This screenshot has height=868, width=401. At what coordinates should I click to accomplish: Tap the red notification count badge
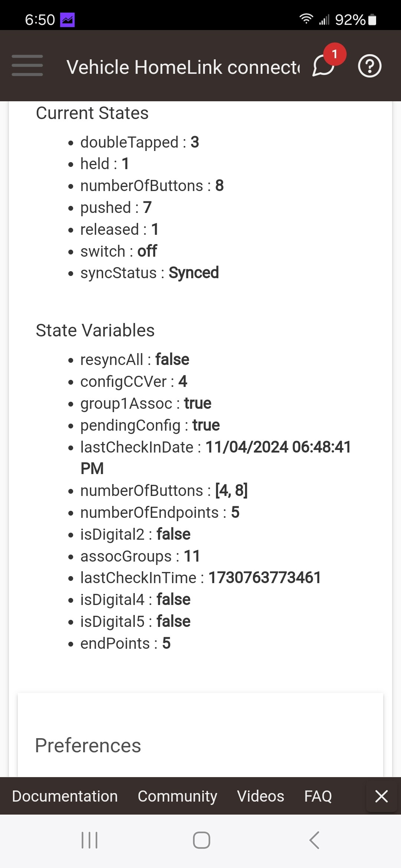coord(335,54)
